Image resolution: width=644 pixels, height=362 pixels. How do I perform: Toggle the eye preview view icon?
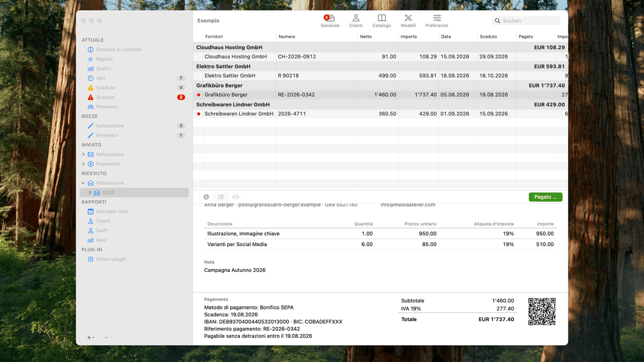[236, 197]
